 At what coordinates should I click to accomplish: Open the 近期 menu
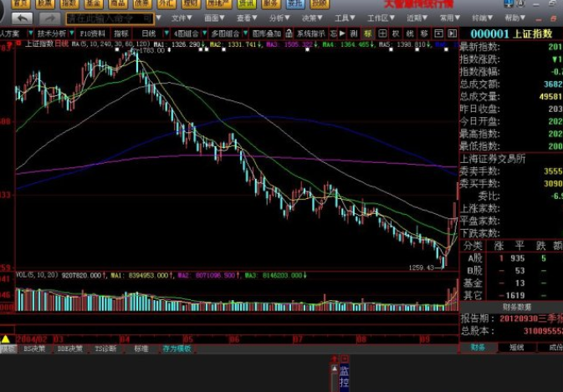pos(417,18)
